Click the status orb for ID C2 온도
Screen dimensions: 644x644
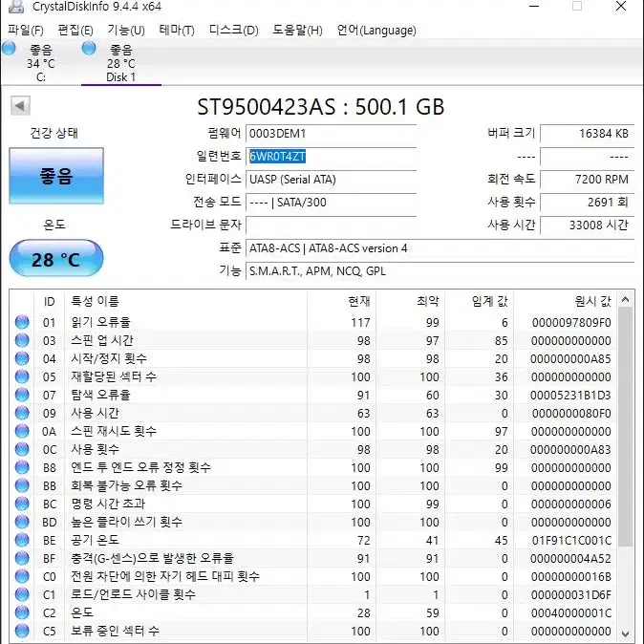point(22,612)
